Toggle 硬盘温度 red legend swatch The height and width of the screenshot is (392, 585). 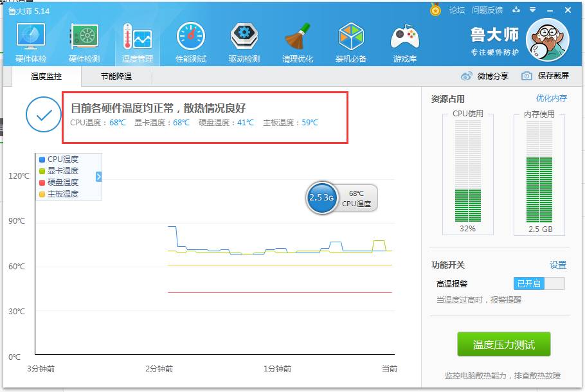[42, 183]
